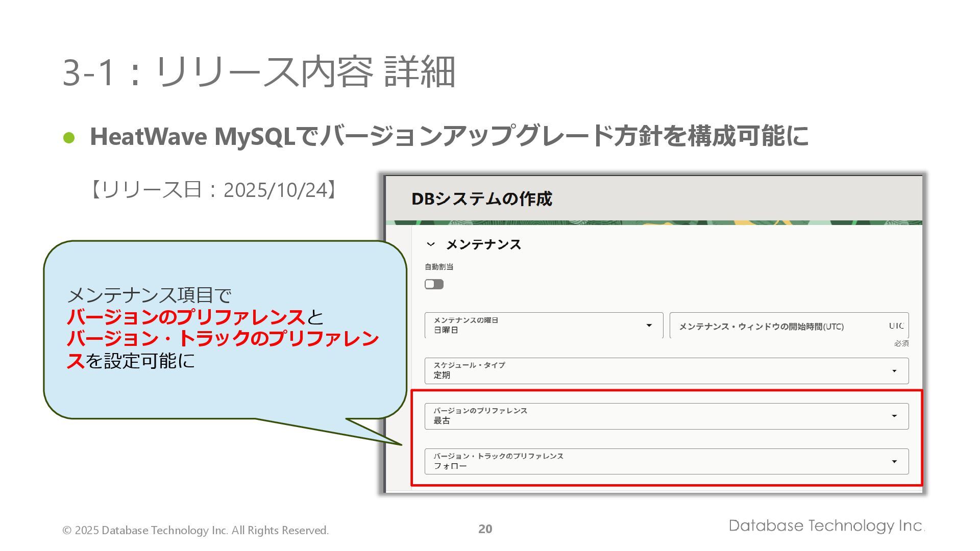Click the green bullet point icon
Image resolution: width=980 pixels, height=551 pixels.
pos(69,138)
